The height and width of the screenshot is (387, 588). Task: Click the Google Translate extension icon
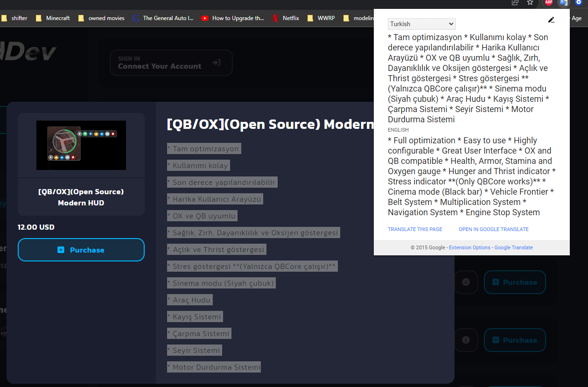563,3
